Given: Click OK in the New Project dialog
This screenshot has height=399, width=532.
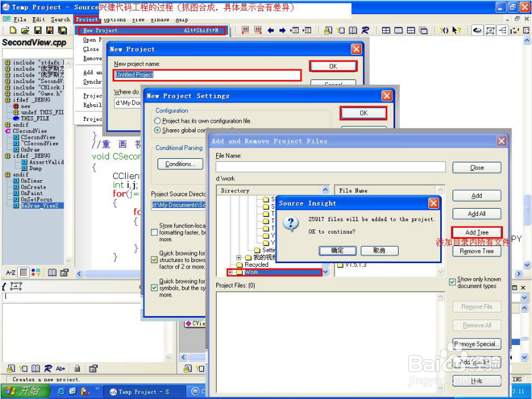Looking at the screenshot, I should (333, 66).
